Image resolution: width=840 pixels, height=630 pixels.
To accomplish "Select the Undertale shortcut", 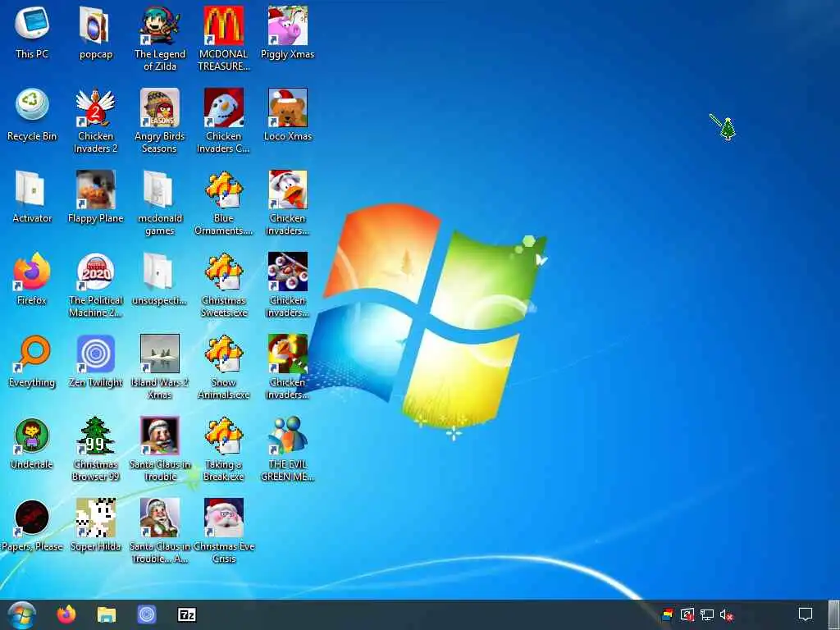I will click(32, 442).
